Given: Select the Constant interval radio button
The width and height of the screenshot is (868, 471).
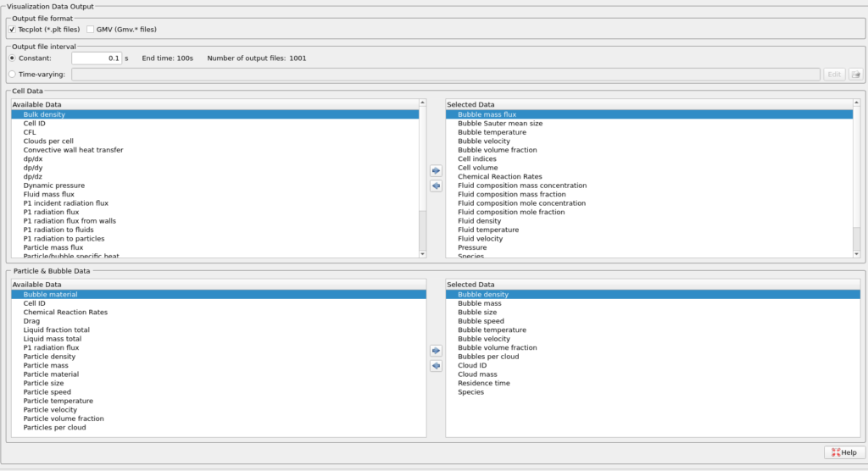Looking at the screenshot, I should [x=12, y=58].
